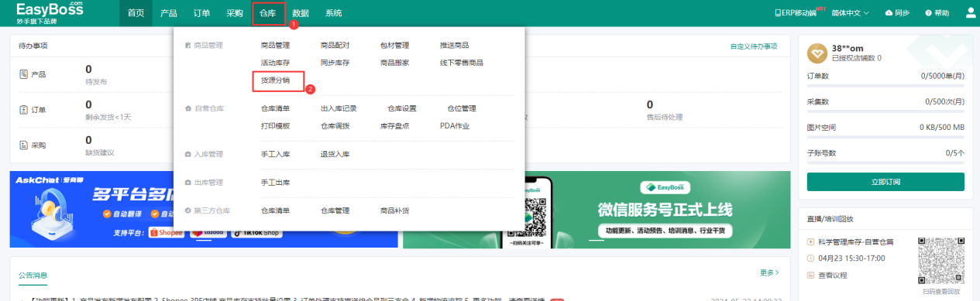Select 打印模板 entry
The width and height of the screenshot is (980, 301).
[x=275, y=126]
